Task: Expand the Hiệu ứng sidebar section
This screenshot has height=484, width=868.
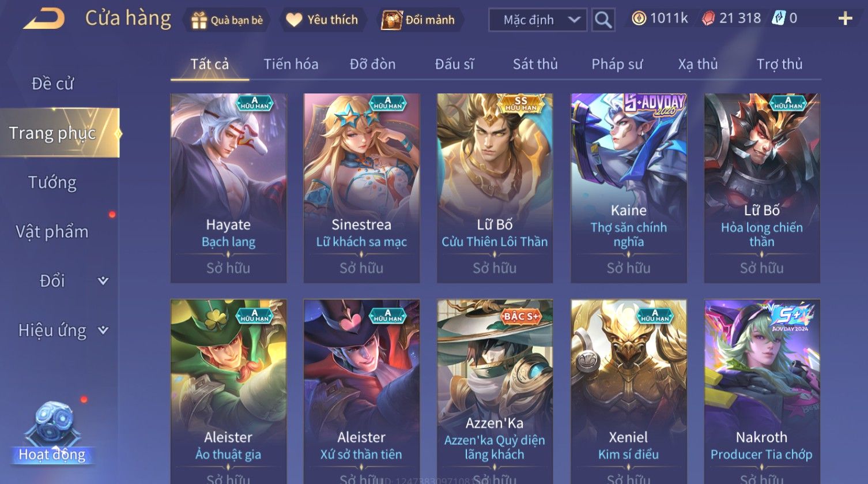Action: tap(103, 330)
